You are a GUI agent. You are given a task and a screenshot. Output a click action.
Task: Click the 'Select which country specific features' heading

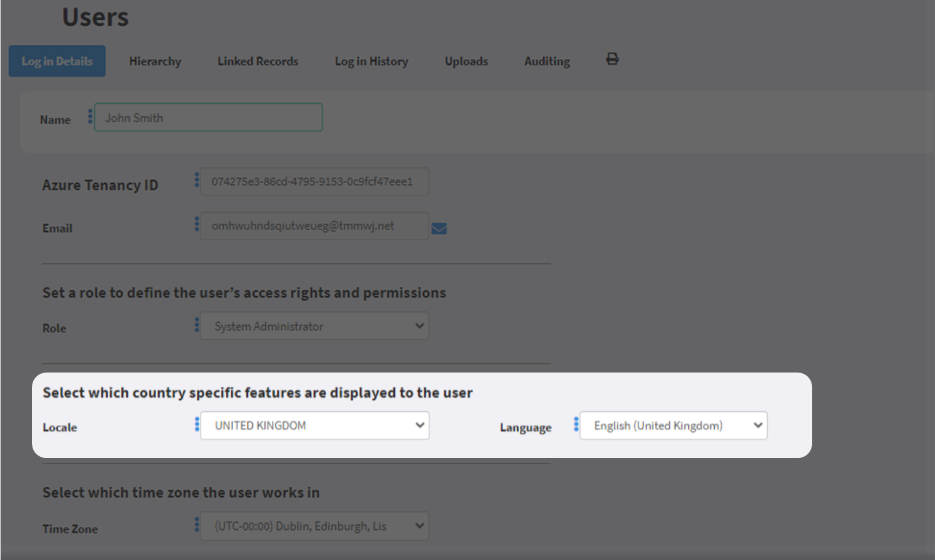coord(258,393)
